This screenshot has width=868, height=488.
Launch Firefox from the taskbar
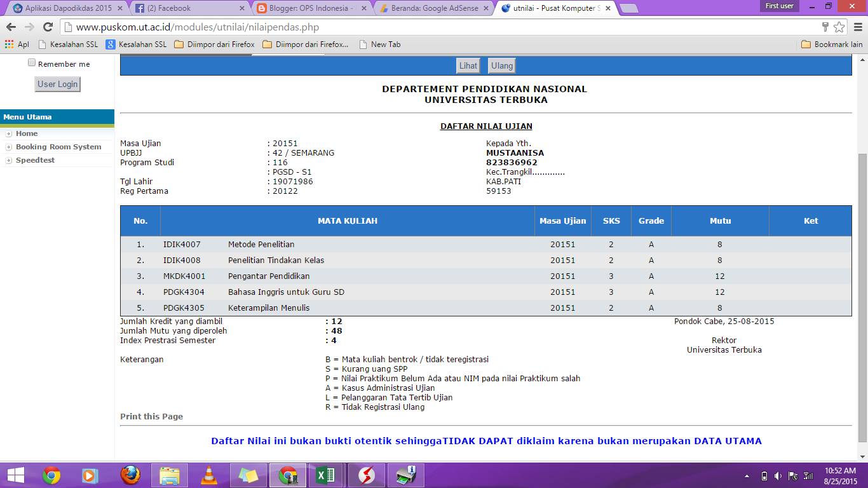coord(131,475)
